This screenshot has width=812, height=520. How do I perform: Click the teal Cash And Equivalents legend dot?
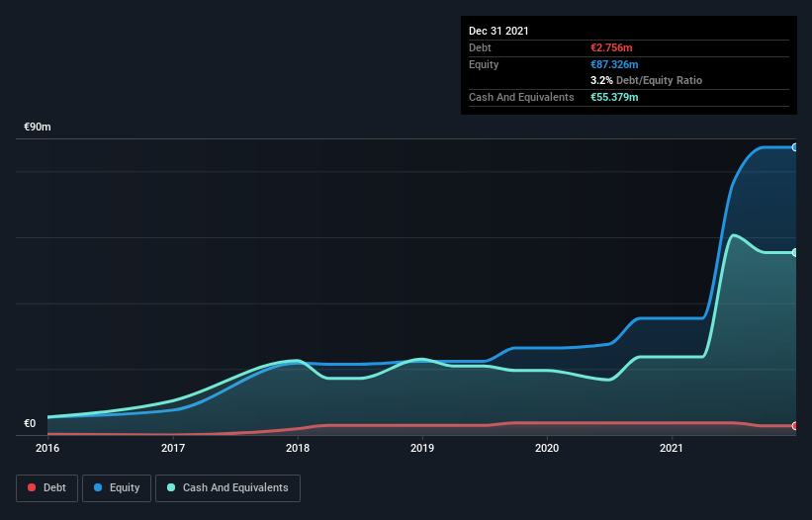tap(171, 487)
